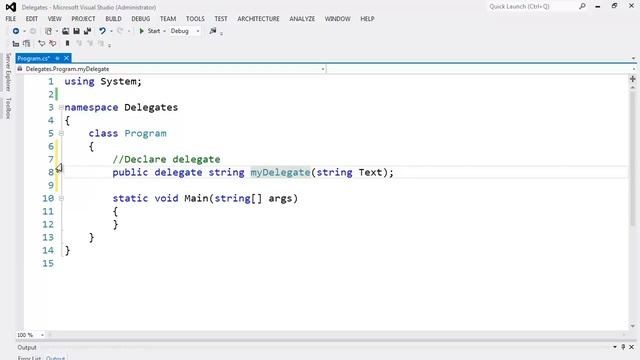Open the TEST menu

[221, 19]
